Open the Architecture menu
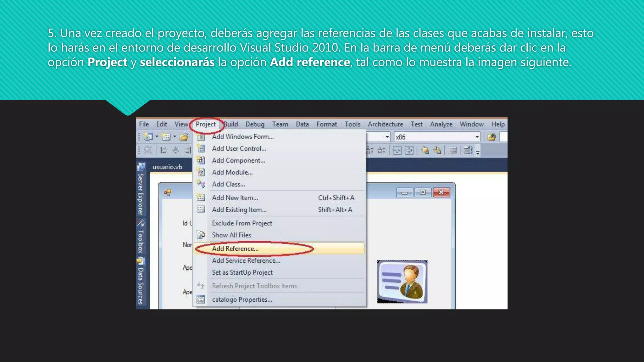 pyautogui.click(x=386, y=124)
